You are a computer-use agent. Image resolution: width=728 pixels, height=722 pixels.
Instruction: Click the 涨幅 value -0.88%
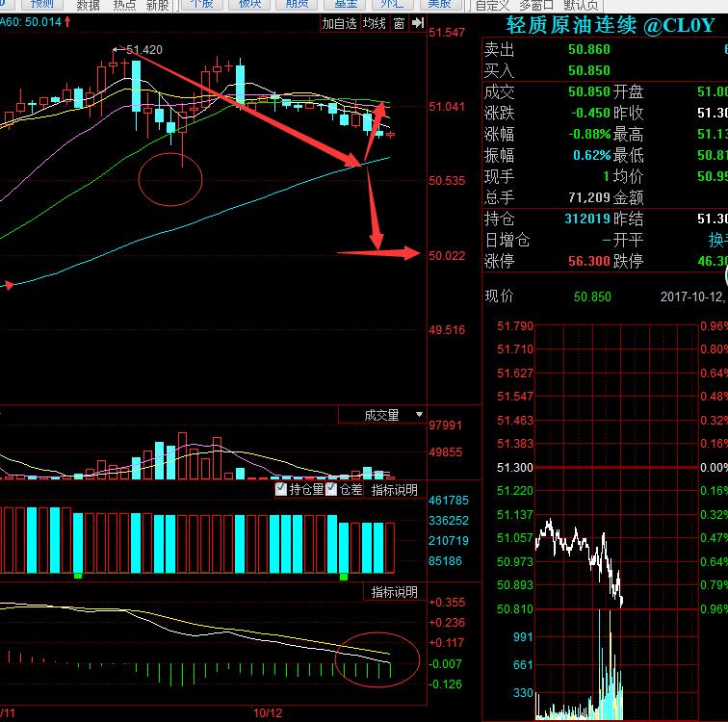[589, 134]
